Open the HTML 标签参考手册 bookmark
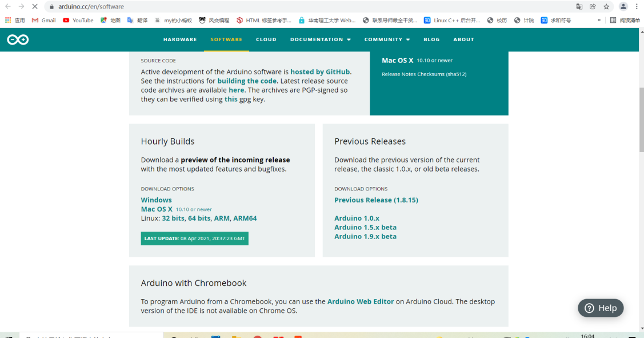The width and height of the screenshot is (644, 338). 263,20
